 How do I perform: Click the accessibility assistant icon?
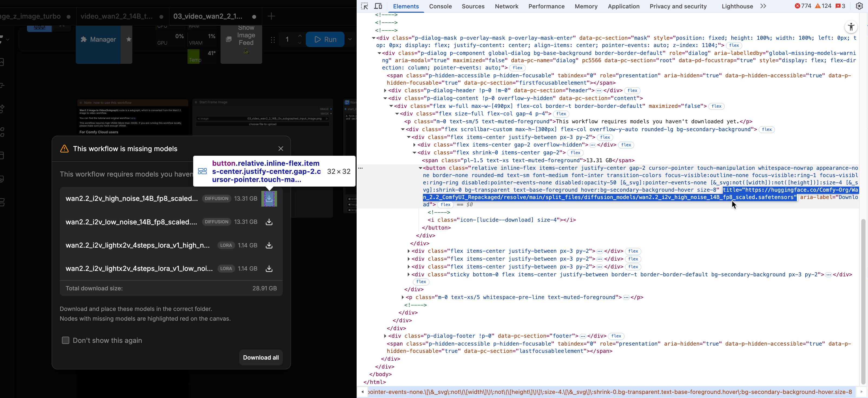(851, 27)
